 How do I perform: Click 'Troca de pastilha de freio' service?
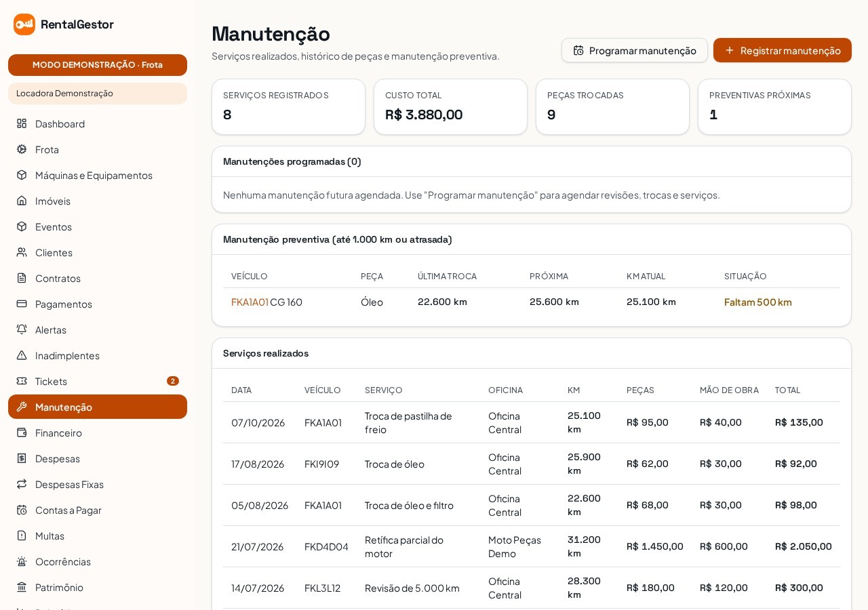[408, 422]
